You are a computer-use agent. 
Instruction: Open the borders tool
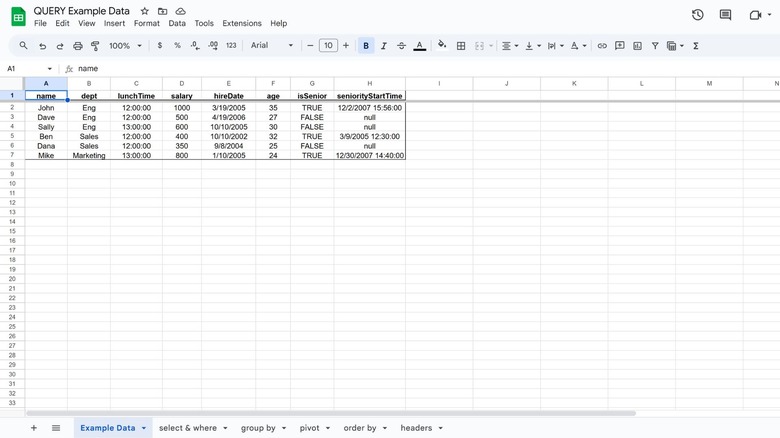tap(461, 46)
